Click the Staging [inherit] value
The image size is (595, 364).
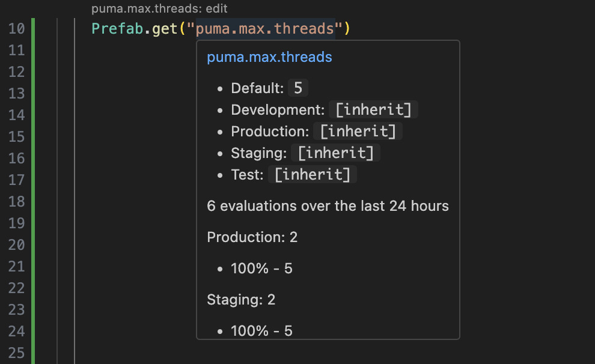(335, 153)
